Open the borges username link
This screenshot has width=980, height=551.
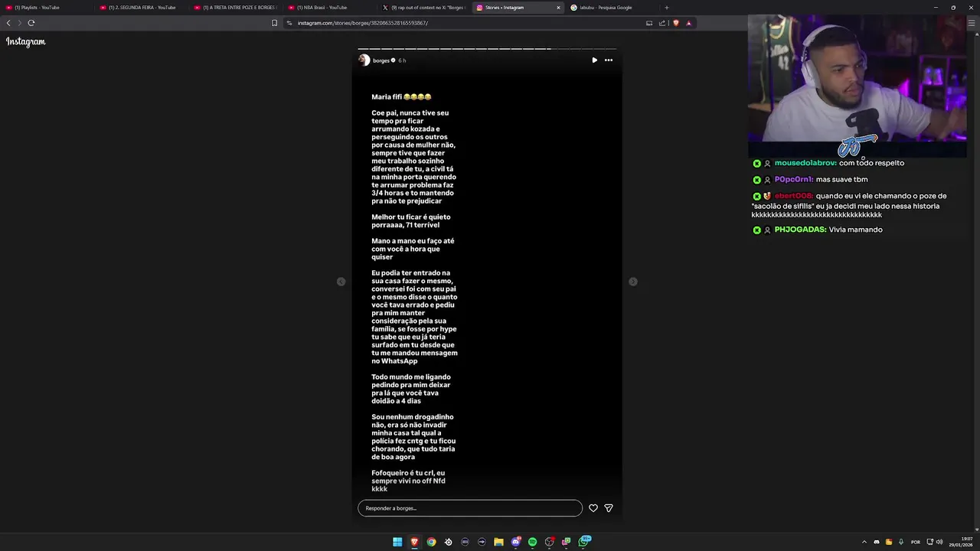[x=381, y=60]
